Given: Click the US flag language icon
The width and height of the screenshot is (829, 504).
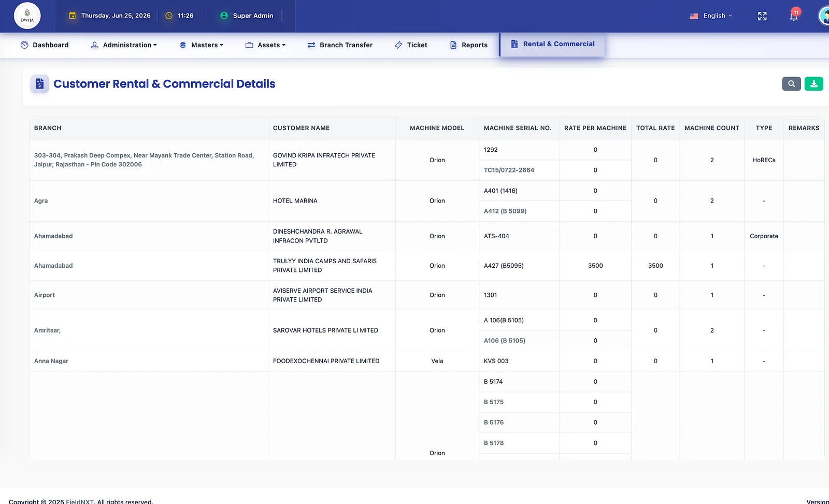Looking at the screenshot, I should [x=694, y=16].
